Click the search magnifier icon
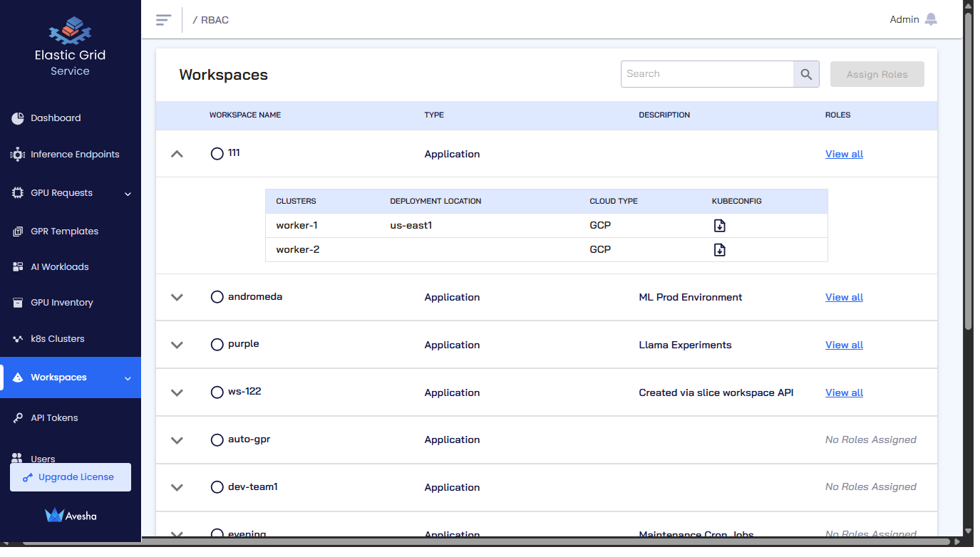 806,74
